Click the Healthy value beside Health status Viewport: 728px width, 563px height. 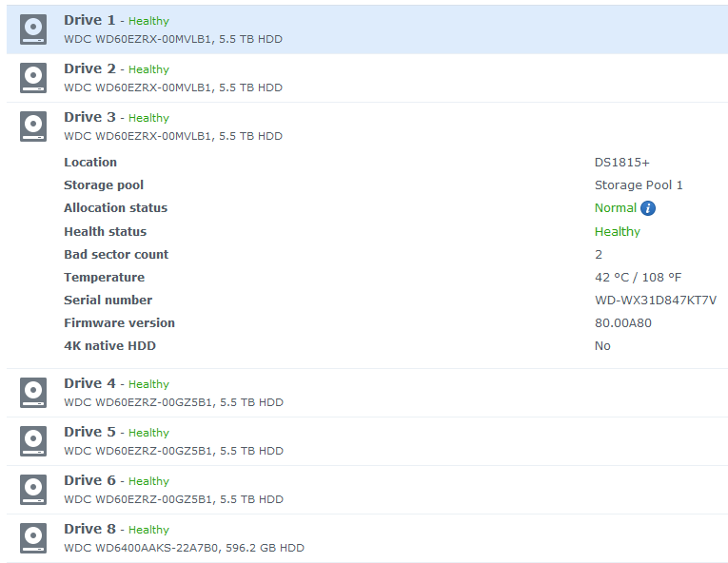click(618, 232)
